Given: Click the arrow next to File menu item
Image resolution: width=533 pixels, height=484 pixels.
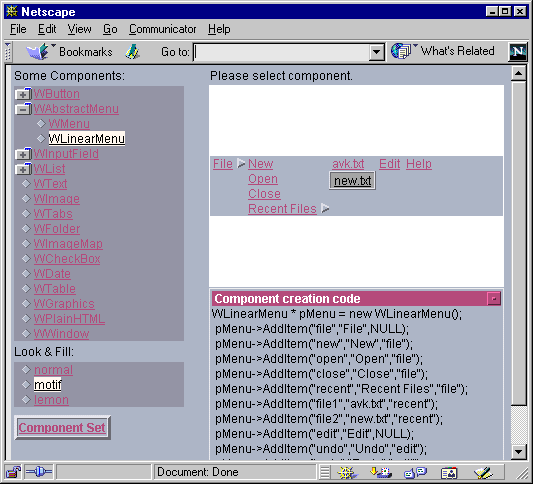Looking at the screenshot, I should coord(241,163).
